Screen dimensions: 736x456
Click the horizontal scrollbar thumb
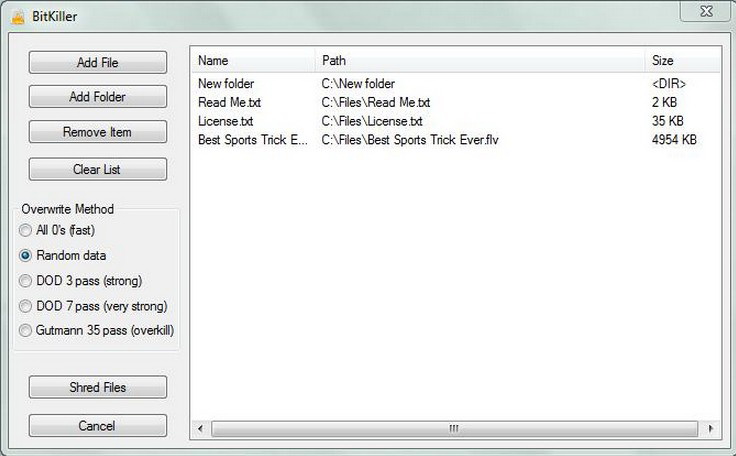tap(454, 428)
